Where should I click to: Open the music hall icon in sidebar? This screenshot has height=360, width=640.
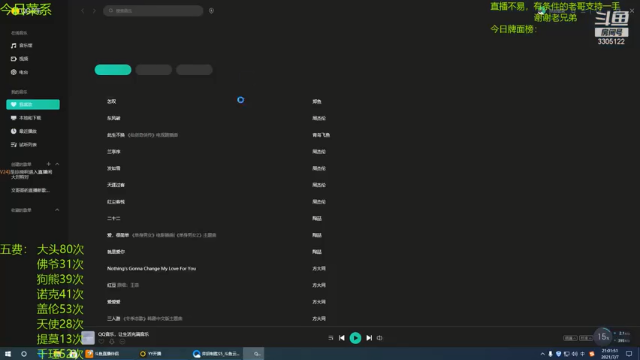pyautogui.click(x=13, y=45)
